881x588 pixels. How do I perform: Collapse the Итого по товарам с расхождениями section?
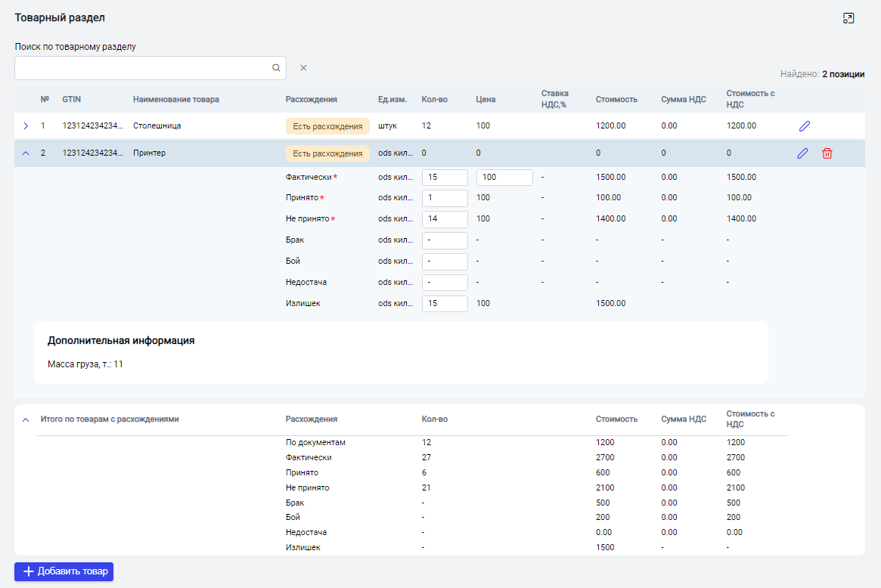click(26, 419)
